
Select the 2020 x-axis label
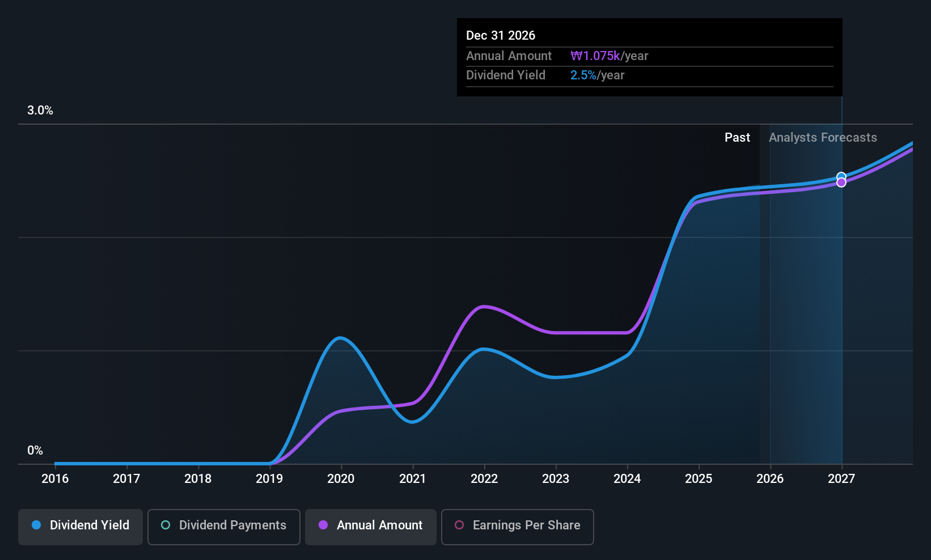coord(341,479)
